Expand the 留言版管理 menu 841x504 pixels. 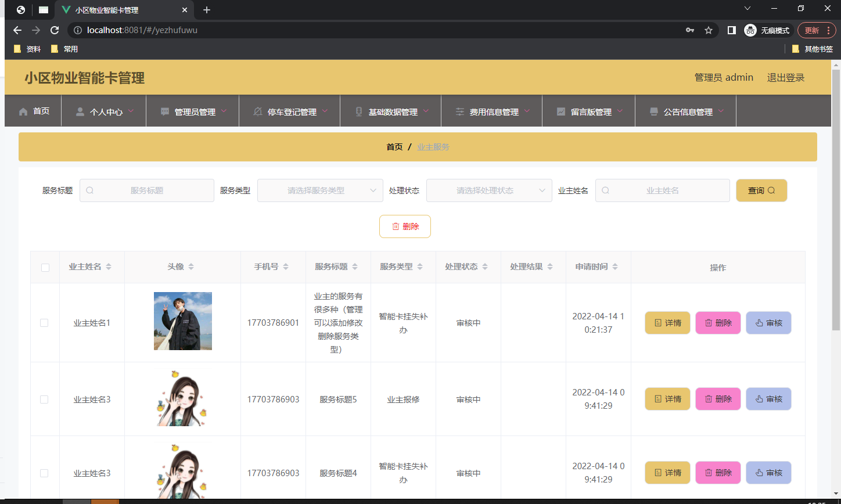click(589, 111)
